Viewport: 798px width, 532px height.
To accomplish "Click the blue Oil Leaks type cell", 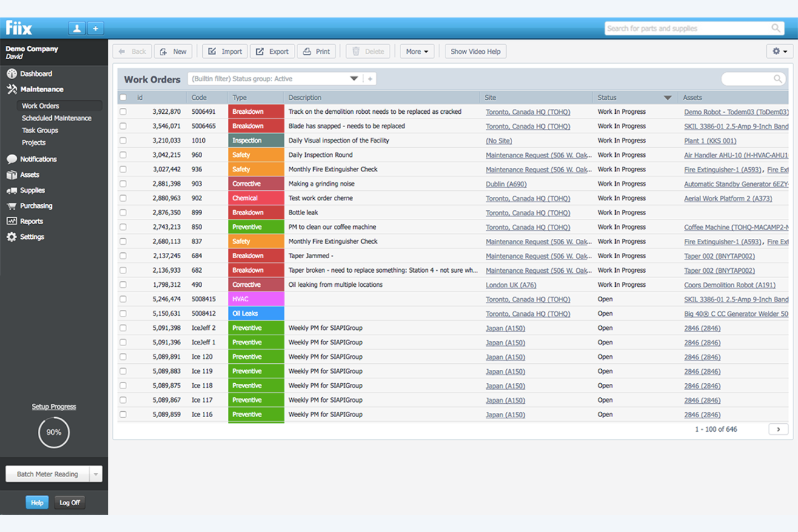I will (256, 314).
